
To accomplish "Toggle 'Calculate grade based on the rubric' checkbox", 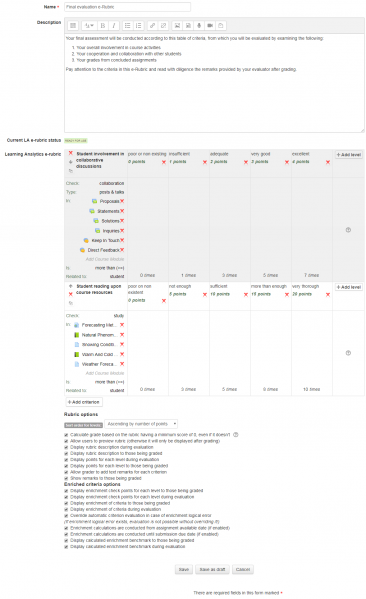I will coord(66,435).
